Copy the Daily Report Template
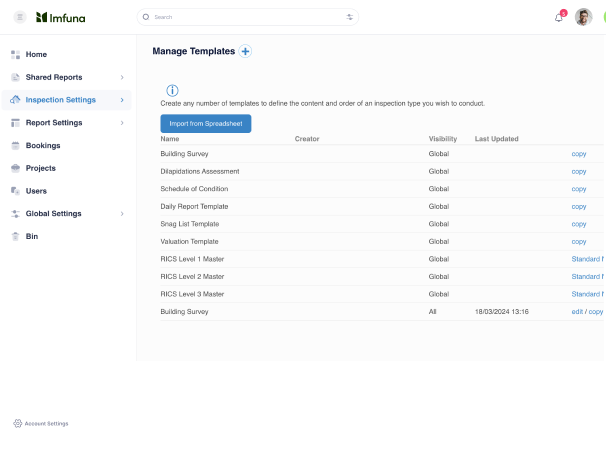The width and height of the screenshot is (606, 460). [x=579, y=206]
